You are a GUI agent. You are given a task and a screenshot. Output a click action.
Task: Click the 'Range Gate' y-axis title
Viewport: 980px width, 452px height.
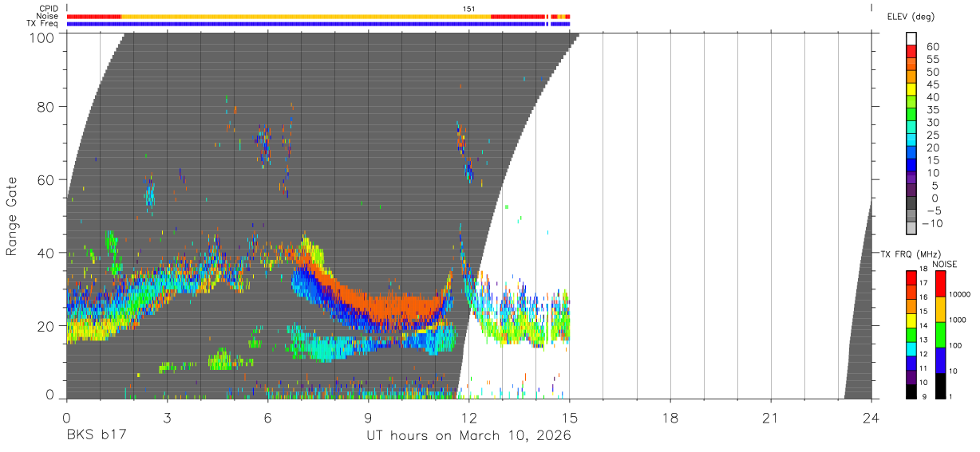[x=12, y=216]
